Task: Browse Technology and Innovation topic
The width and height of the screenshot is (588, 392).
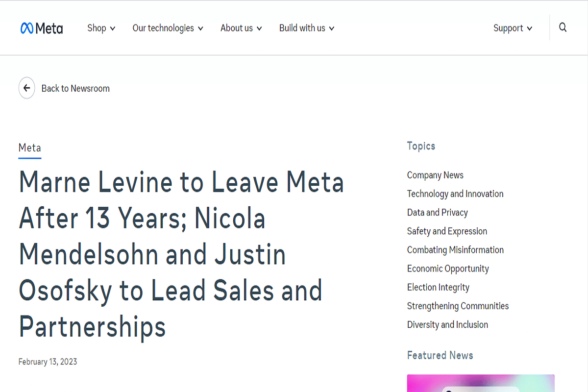Action: pyautogui.click(x=455, y=194)
